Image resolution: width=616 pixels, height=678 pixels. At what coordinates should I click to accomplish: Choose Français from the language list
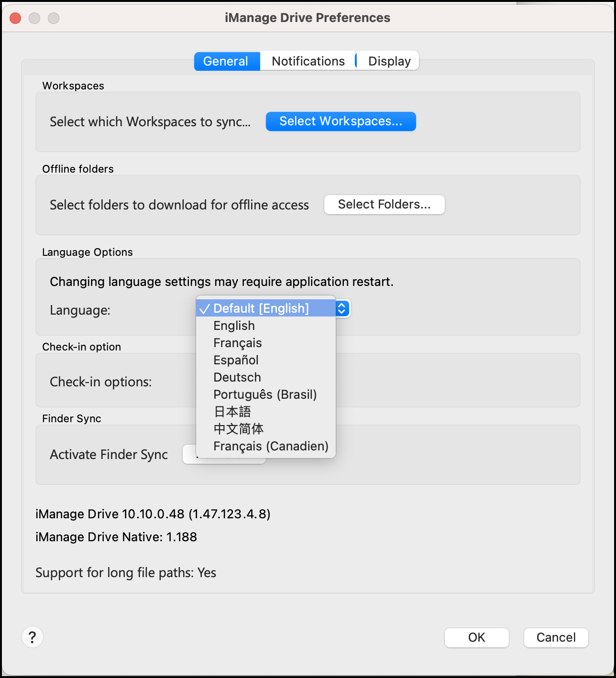coord(238,343)
